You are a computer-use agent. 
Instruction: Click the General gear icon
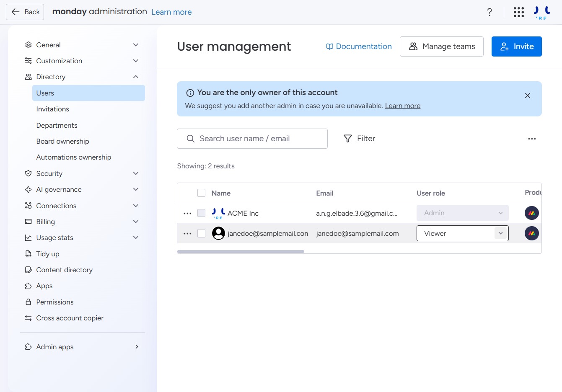[x=28, y=45]
